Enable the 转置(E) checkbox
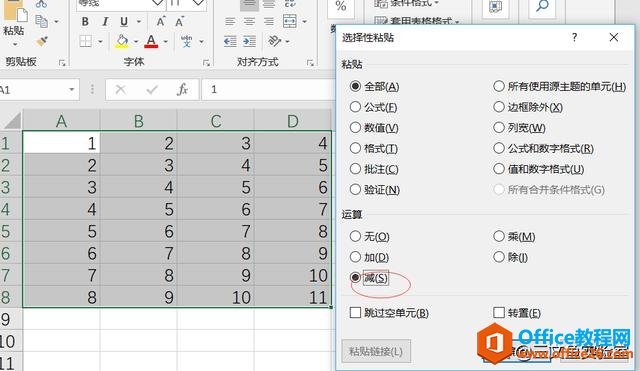The width and height of the screenshot is (640, 371). [x=499, y=313]
